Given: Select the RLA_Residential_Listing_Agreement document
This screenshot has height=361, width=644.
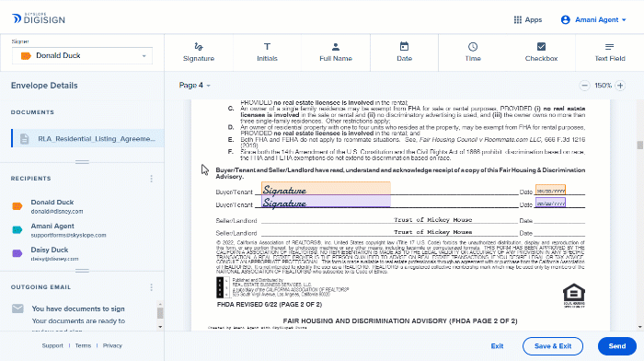Looking at the screenshot, I should pyautogui.click(x=87, y=138).
